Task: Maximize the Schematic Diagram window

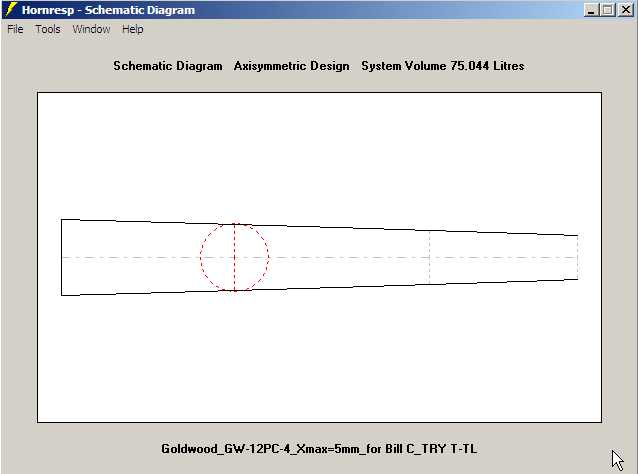Action: pyautogui.click(x=608, y=10)
